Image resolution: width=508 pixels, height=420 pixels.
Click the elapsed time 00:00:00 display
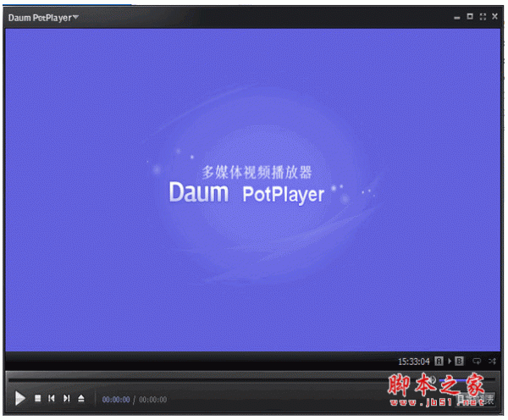pyautogui.click(x=116, y=400)
